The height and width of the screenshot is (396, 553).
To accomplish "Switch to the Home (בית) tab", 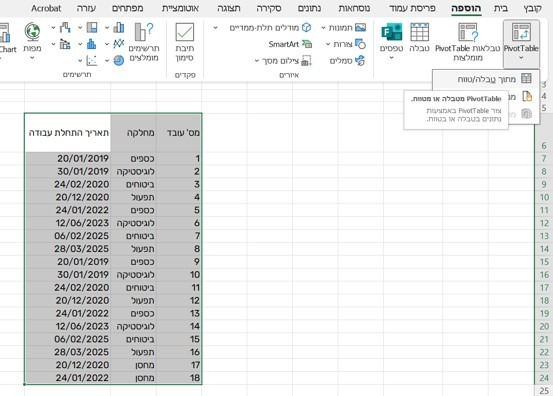I will pos(501,8).
